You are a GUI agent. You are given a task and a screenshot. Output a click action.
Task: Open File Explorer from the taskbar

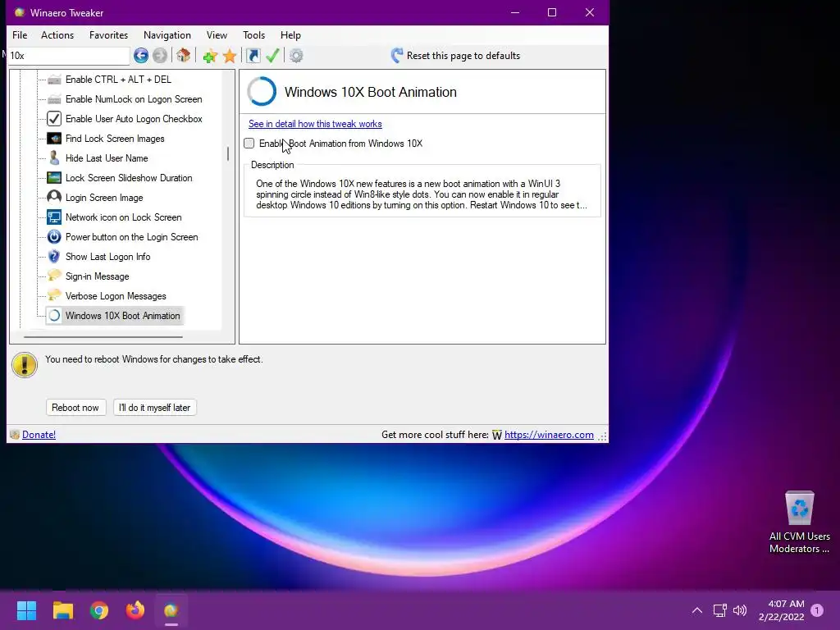tap(62, 610)
